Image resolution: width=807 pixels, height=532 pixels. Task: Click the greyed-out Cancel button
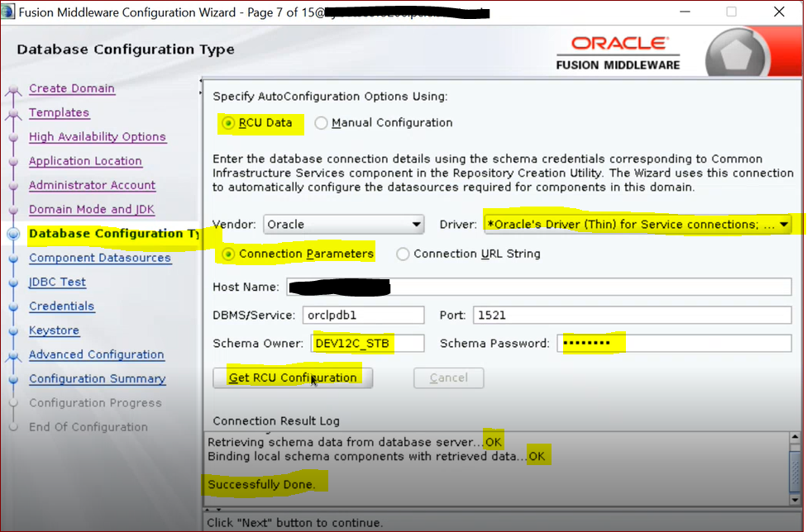(x=449, y=378)
